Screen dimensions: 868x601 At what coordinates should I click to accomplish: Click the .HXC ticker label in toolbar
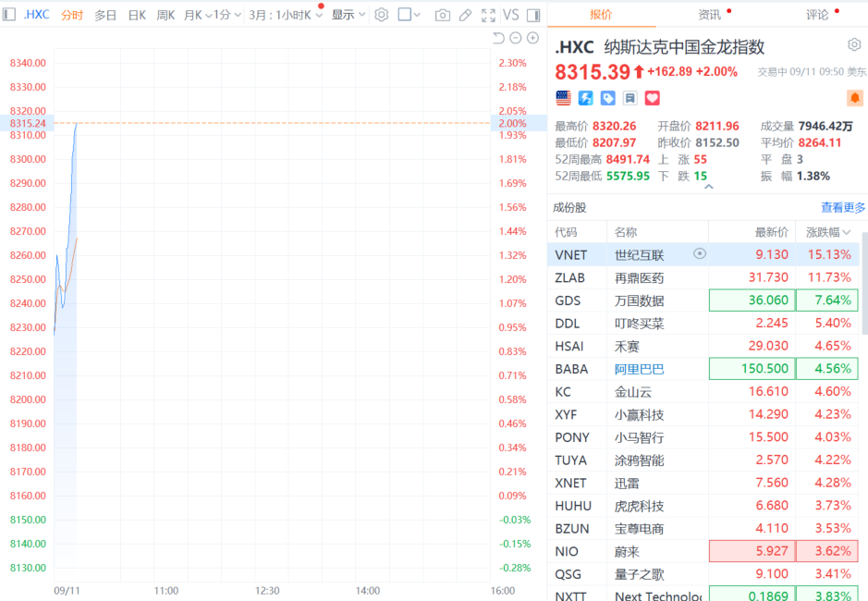click(37, 15)
